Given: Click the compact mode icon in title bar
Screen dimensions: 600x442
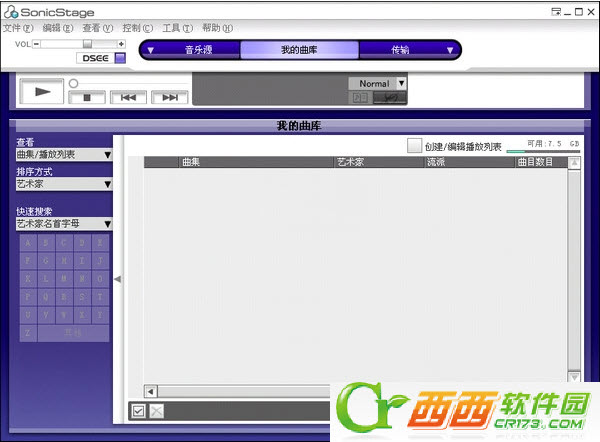Looking at the screenshot, I should [556, 12].
